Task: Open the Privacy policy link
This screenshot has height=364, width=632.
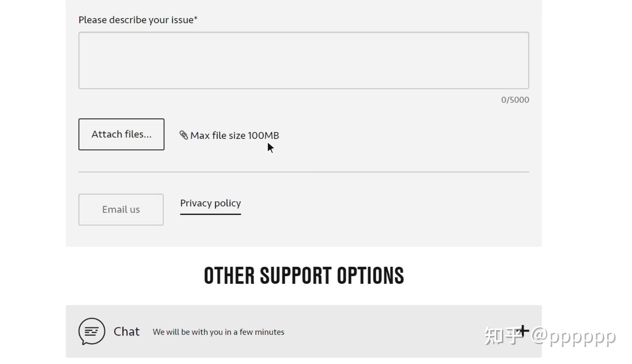Action: (x=210, y=203)
